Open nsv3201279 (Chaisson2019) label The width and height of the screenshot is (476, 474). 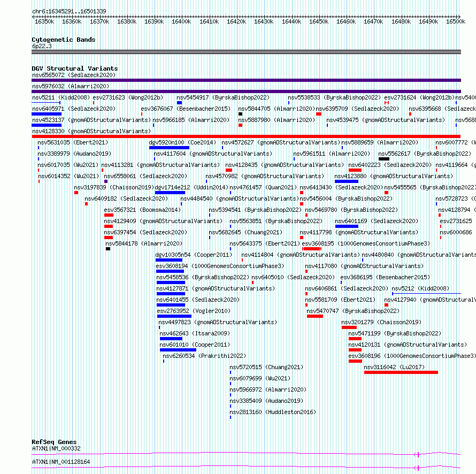pyautogui.click(x=381, y=322)
